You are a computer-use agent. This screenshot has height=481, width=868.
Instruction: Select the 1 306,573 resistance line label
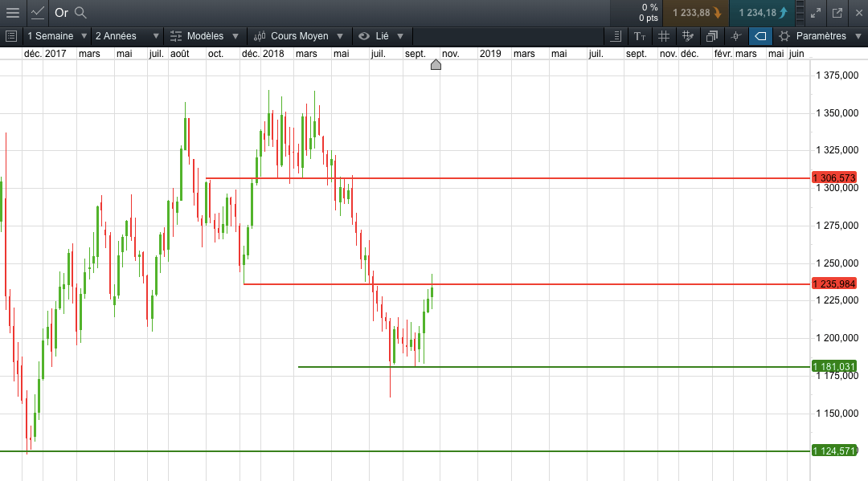(x=834, y=177)
